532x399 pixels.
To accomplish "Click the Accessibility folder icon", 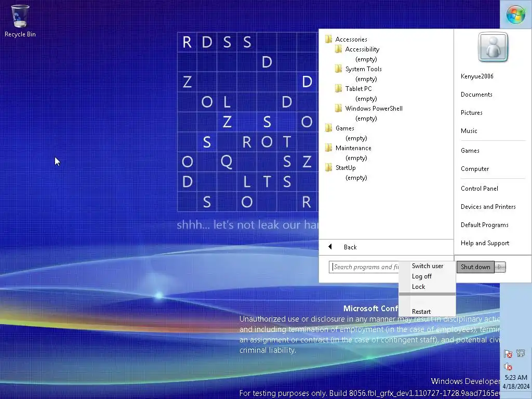I will pos(338,49).
